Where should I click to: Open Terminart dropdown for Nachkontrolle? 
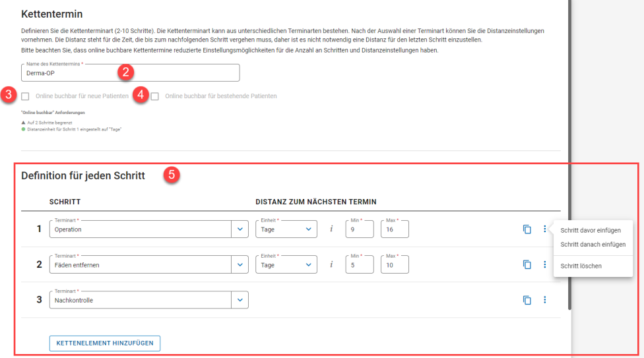[x=239, y=300]
